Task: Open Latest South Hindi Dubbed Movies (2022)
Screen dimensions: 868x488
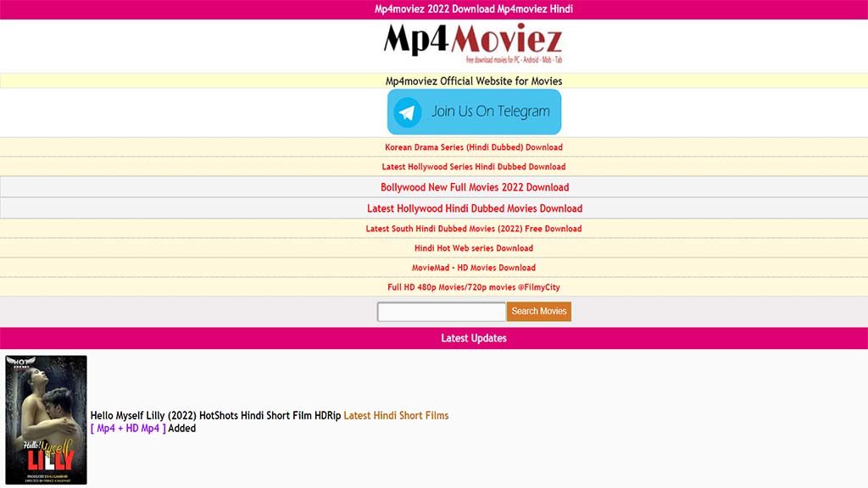Action: click(474, 229)
